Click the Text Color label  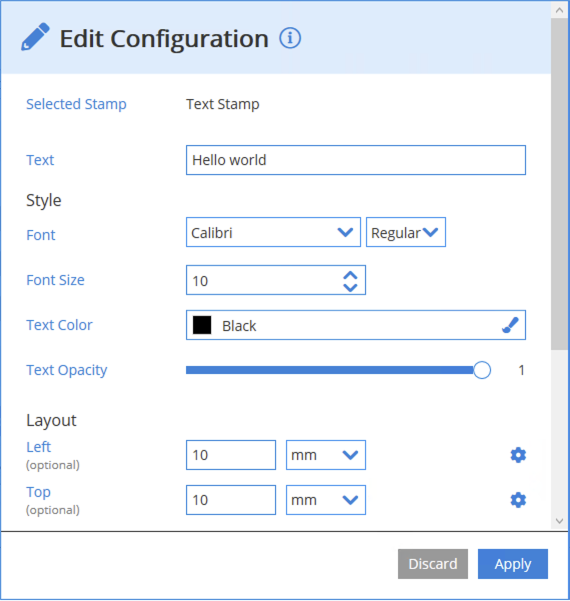point(59,325)
